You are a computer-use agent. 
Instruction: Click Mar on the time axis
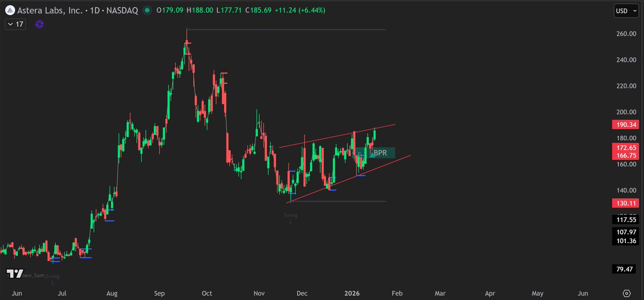(x=440, y=294)
